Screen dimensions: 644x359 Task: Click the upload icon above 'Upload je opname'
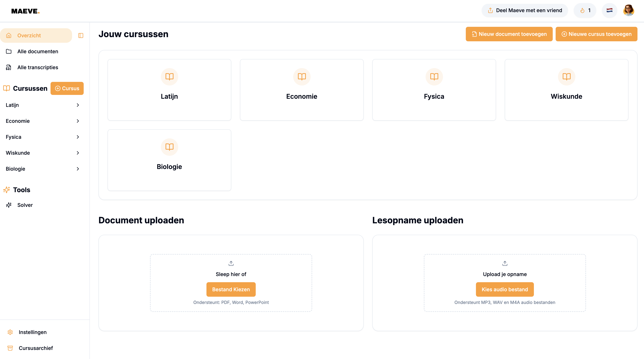[x=505, y=263]
